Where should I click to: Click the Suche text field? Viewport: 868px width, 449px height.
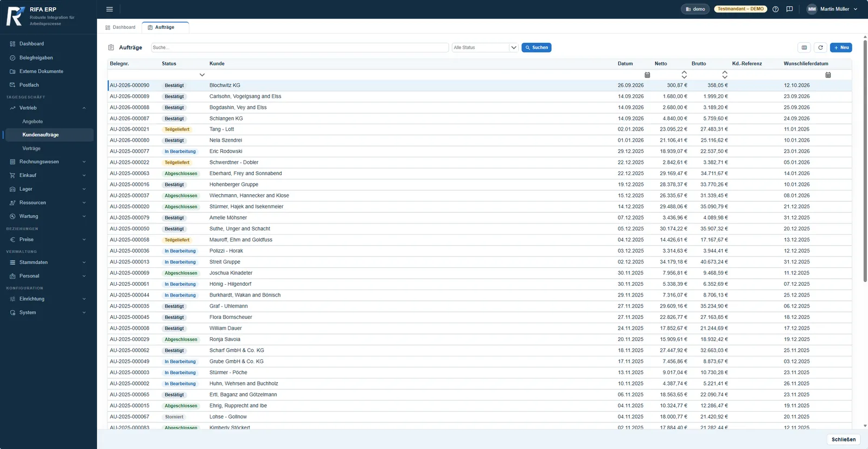coord(299,48)
